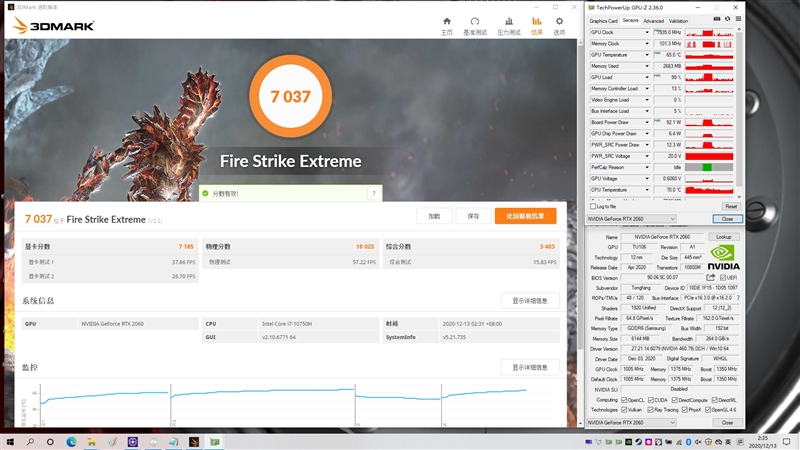
Task: Open GPU Load sensor dropdown
Action: click(647, 77)
